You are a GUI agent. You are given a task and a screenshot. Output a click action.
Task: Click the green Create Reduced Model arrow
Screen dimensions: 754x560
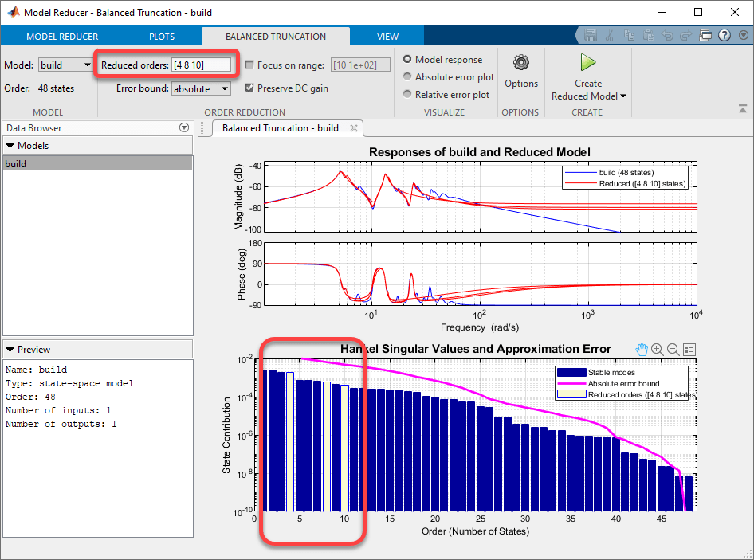[x=588, y=63]
